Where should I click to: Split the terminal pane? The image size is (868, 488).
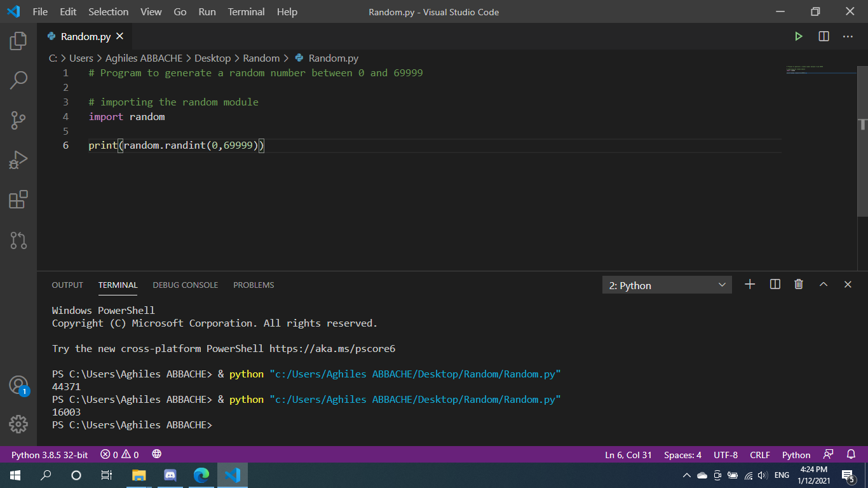point(775,285)
